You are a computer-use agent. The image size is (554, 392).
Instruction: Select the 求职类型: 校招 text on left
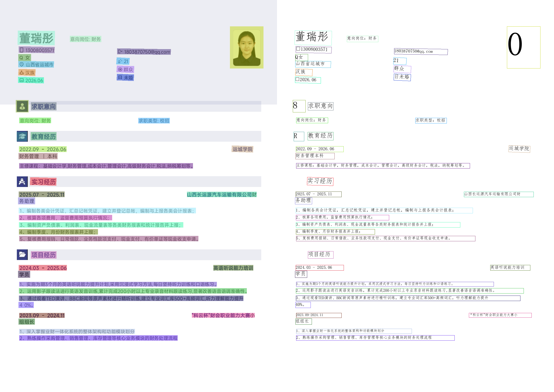click(x=154, y=121)
